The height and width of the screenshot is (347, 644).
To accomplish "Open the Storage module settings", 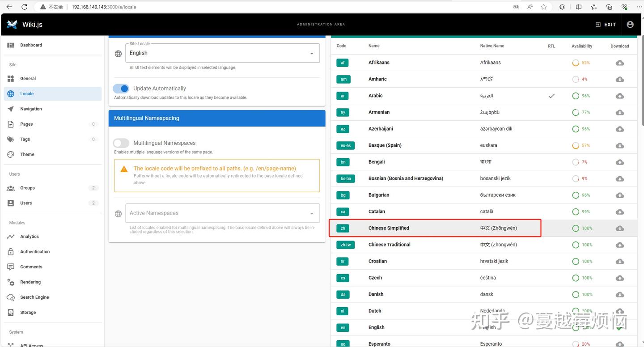I will 28,312.
